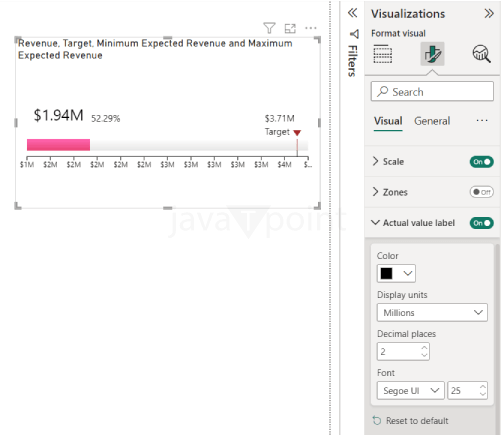Click the visual title text
The height and width of the screenshot is (435, 501).
(155, 49)
